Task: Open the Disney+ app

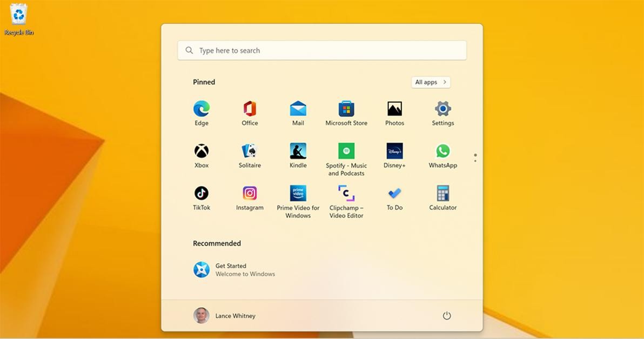Action: point(394,155)
